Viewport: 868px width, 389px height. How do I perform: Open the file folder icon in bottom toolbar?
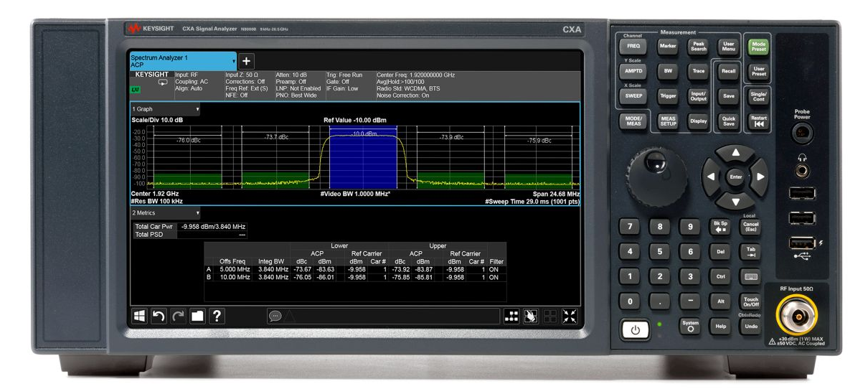pos(196,316)
